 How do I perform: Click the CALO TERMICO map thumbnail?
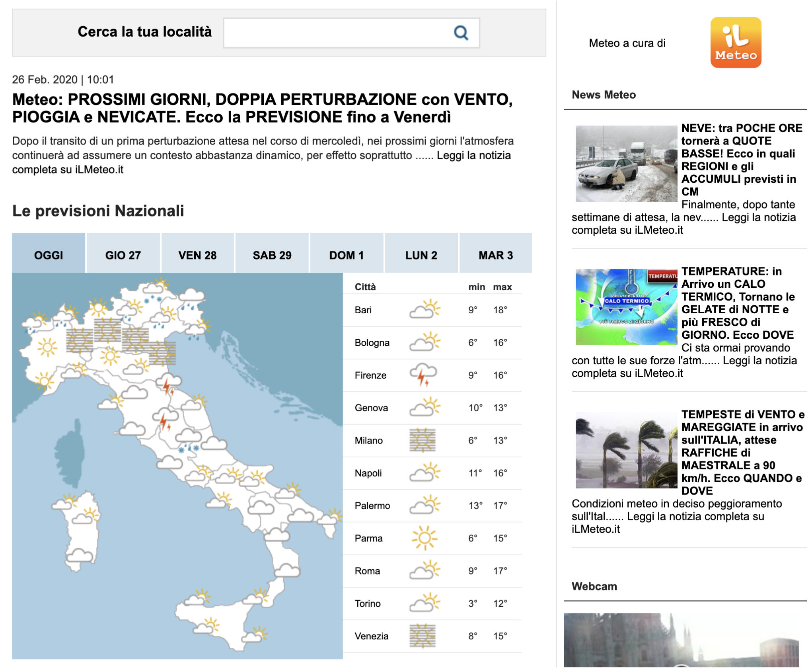(x=626, y=307)
